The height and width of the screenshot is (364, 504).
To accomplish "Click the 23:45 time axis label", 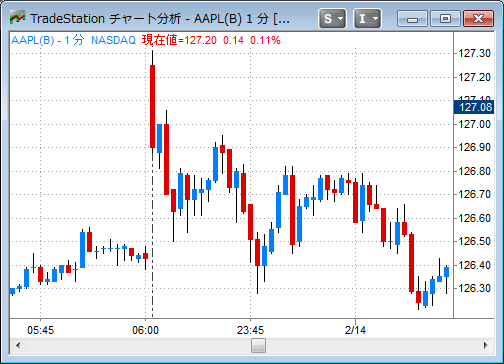I will coord(250,331).
